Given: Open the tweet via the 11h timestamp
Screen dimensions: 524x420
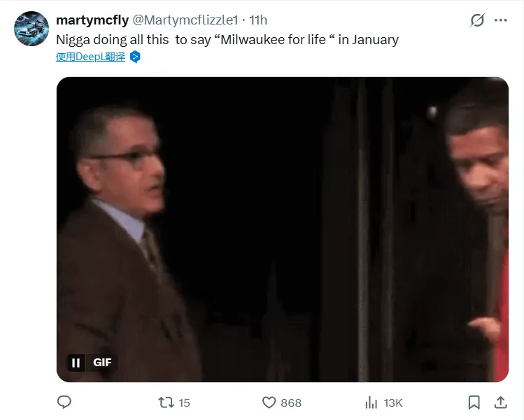Looking at the screenshot, I should [258, 20].
